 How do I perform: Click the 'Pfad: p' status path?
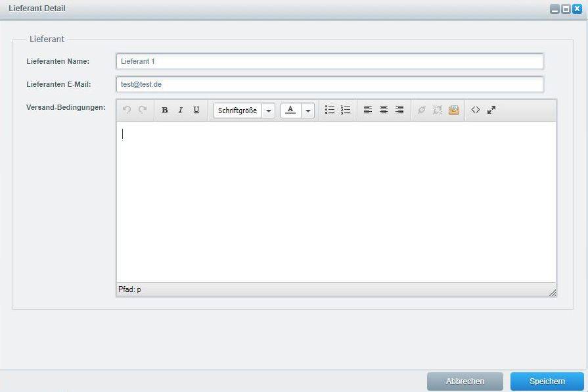(x=129, y=289)
